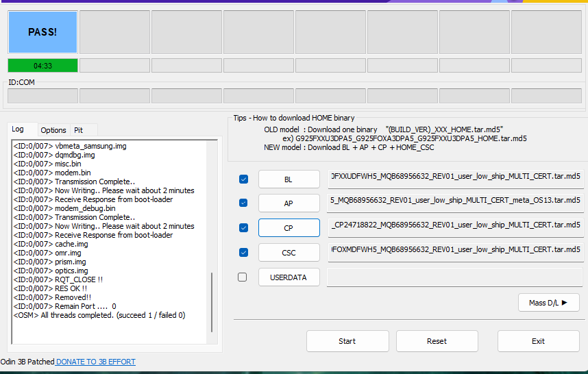588x374 pixels.
Task: Choose a file with USERDATA button
Action: [289, 277]
